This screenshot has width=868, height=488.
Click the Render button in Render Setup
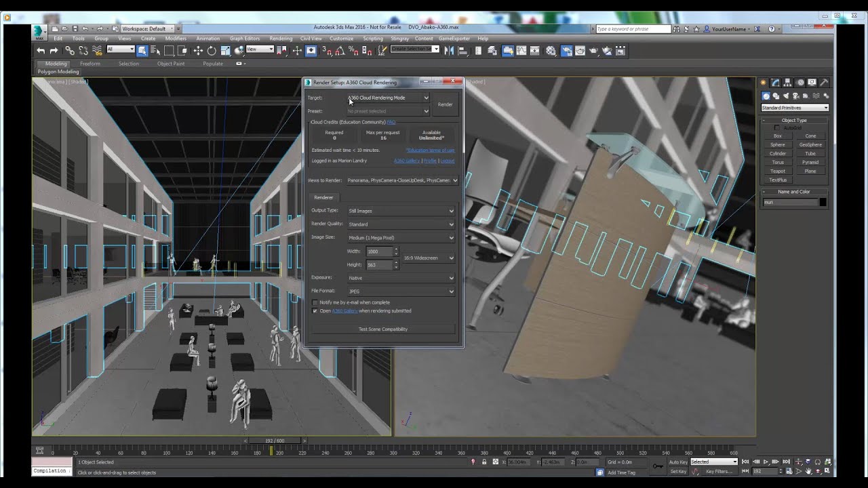445,104
